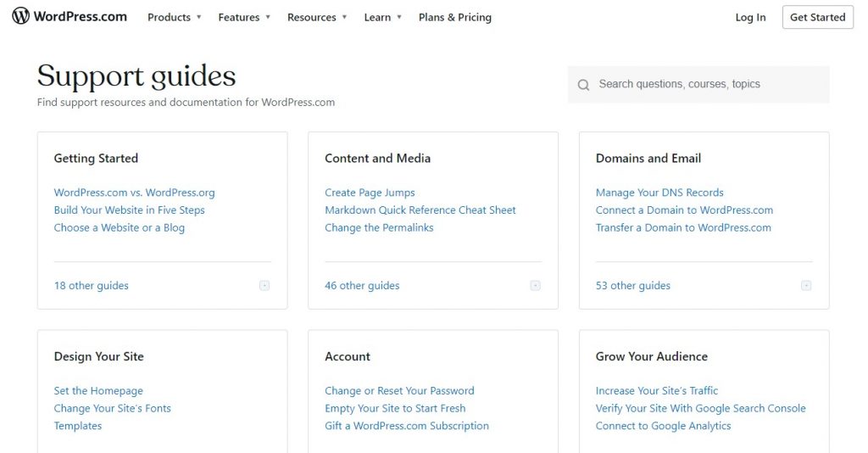Open Manage Your DNS Records guide
868x453 pixels.
(659, 193)
